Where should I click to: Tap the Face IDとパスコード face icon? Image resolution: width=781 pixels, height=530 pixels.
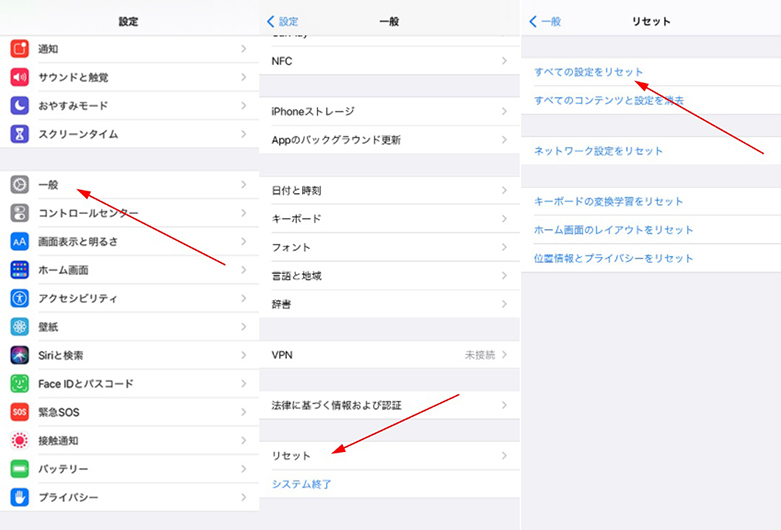click(x=19, y=384)
